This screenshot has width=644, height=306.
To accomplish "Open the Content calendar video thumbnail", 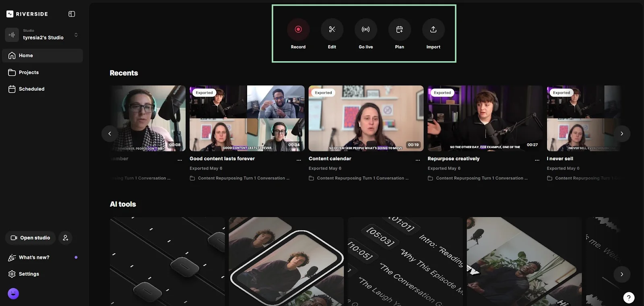I will 366,118.
